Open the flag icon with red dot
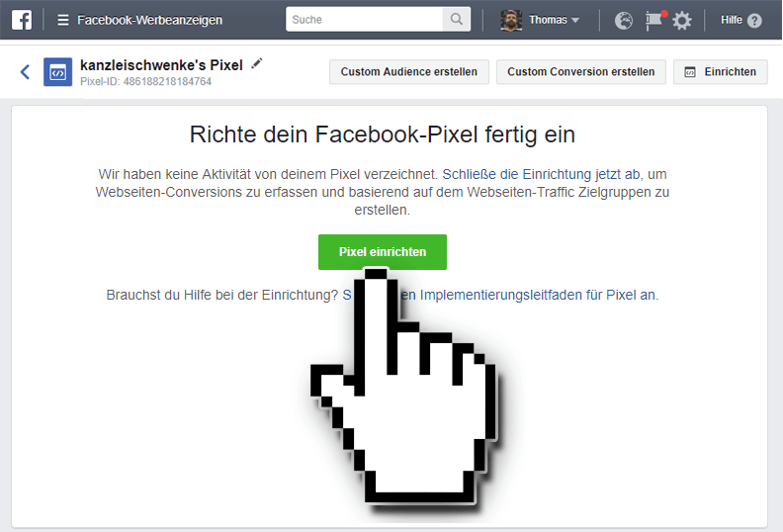The width and height of the screenshot is (783, 532). [x=655, y=20]
